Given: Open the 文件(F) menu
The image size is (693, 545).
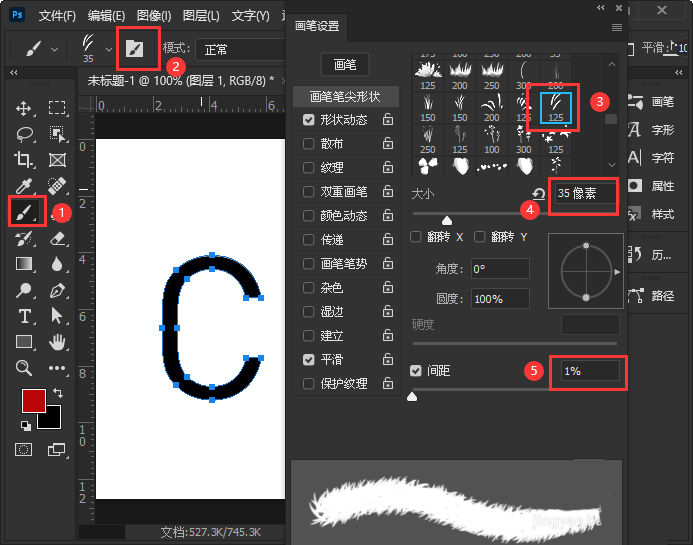Looking at the screenshot, I should [57, 16].
